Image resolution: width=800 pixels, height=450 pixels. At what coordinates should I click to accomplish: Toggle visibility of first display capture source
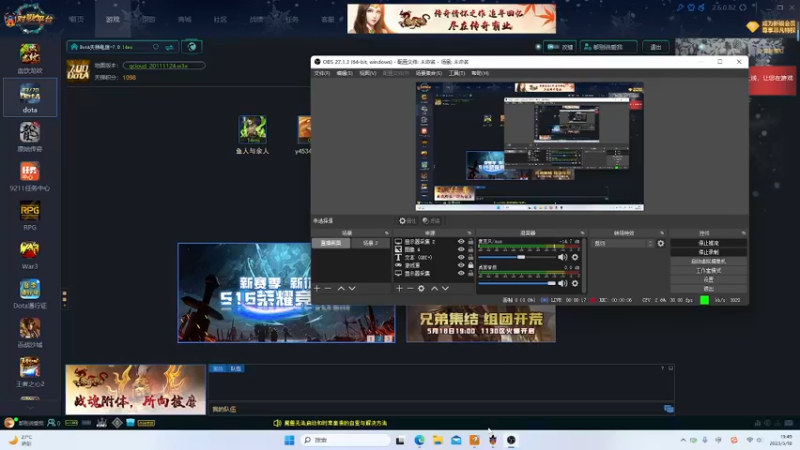click(x=461, y=241)
